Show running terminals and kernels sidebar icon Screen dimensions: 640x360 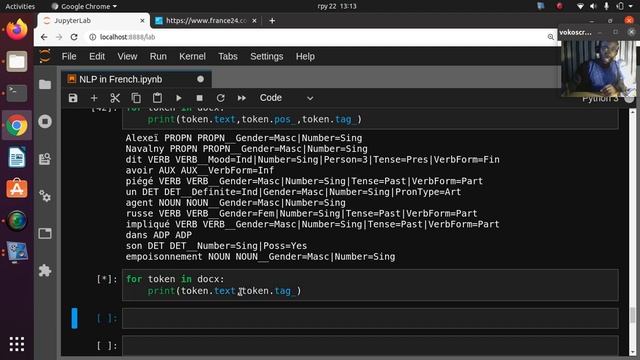click(45, 121)
